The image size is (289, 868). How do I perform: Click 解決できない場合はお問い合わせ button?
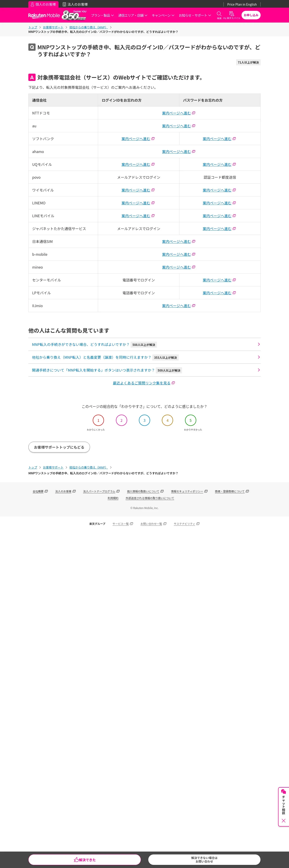(204, 860)
